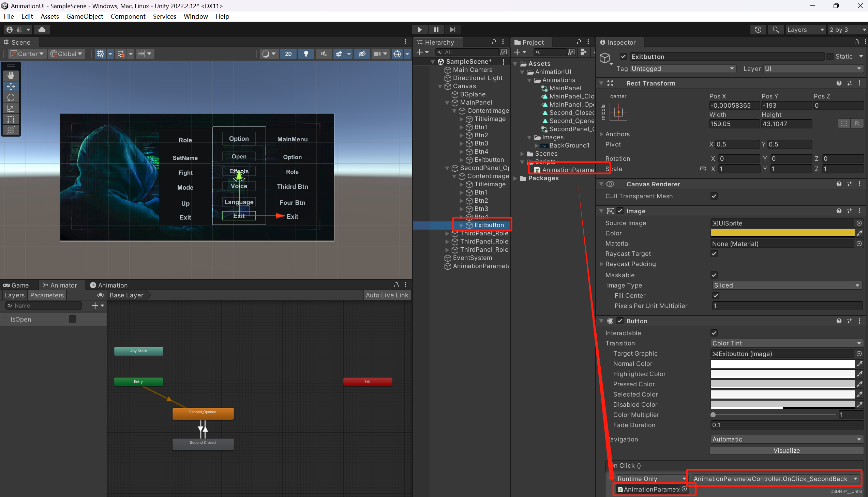The image size is (868, 497).
Task: Toggle Cull Transparent Mesh checkbox
Action: pyautogui.click(x=714, y=196)
